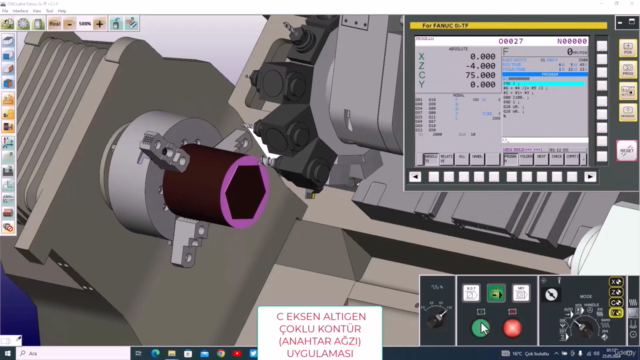Screen dimensions: 640x360
Task: Toggle the M01 optional stop button
Action: pos(521,293)
